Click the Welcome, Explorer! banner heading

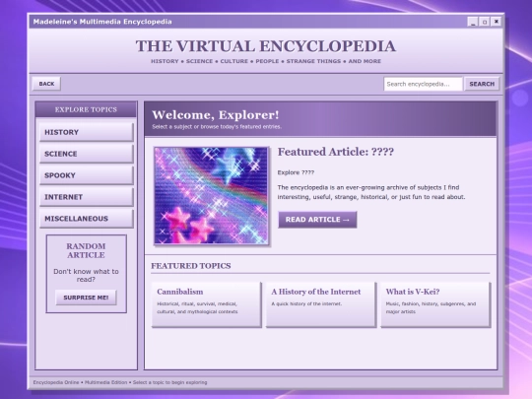[x=216, y=114]
